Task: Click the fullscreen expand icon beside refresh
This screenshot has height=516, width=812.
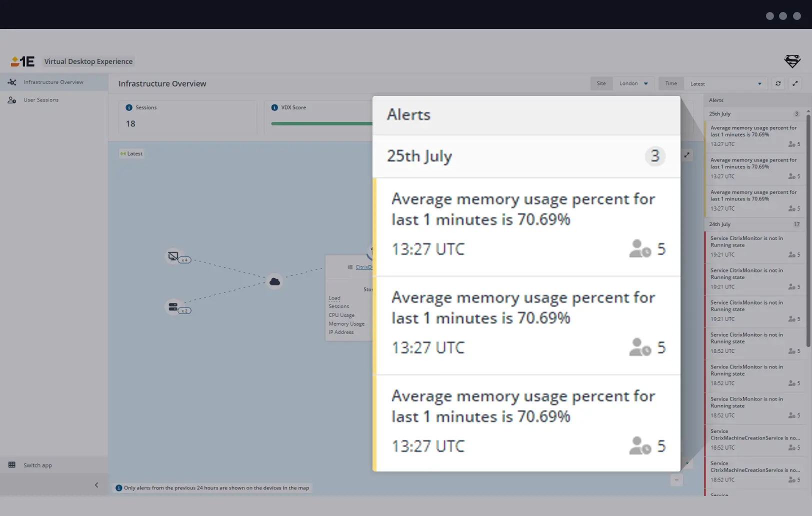Action: 795,83
